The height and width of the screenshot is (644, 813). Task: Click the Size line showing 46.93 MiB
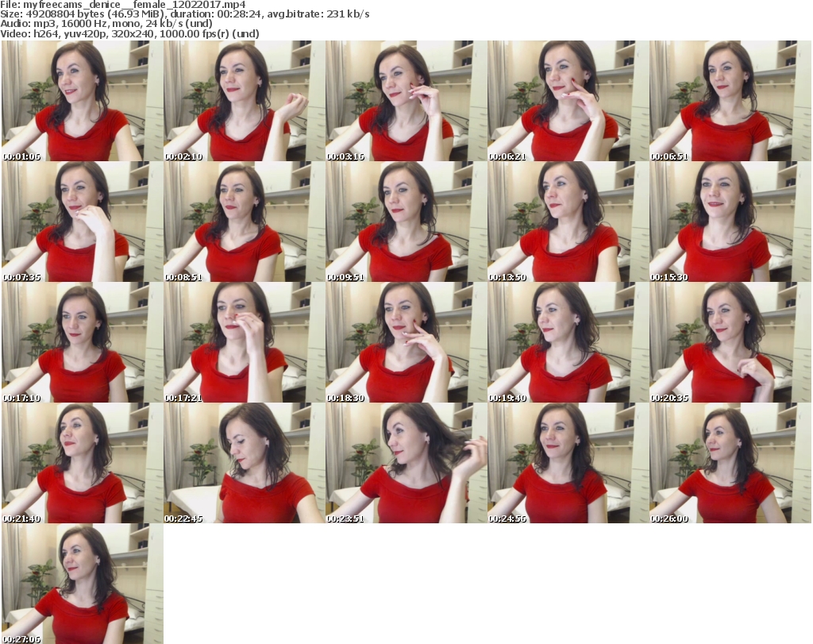[x=184, y=14]
